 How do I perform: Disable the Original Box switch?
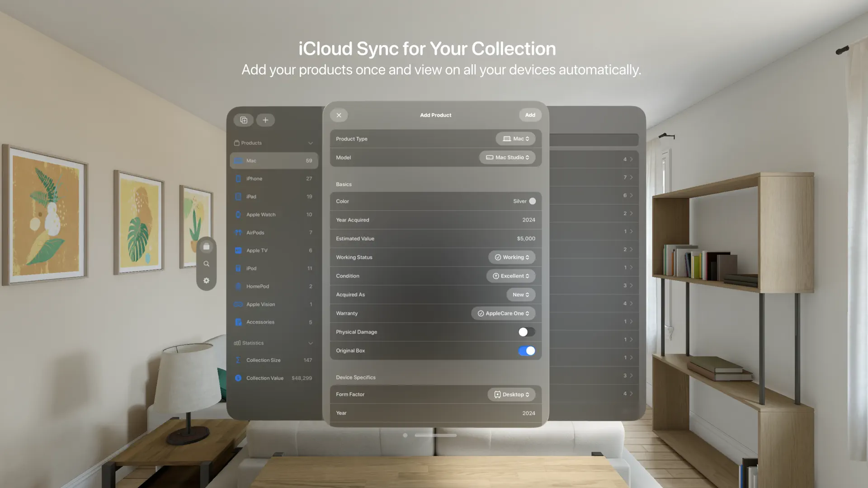click(527, 351)
